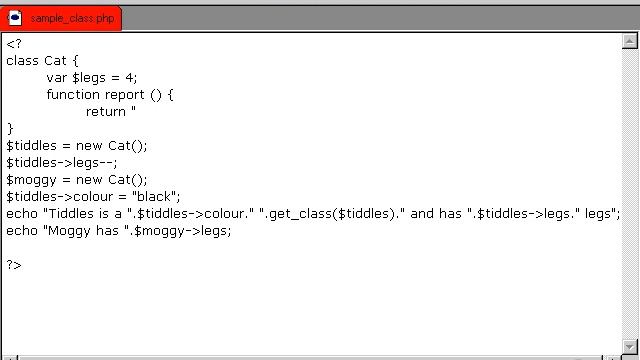
Task: Click the '$tiddles->colour = "black";' line
Action: [x=93, y=197]
